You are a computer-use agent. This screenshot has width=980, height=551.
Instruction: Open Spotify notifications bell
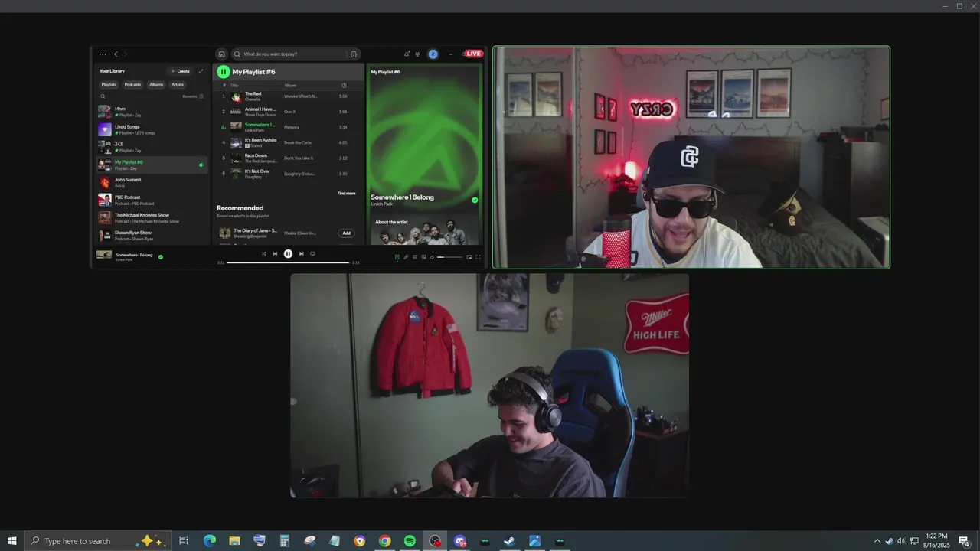pyautogui.click(x=407, y=54)
